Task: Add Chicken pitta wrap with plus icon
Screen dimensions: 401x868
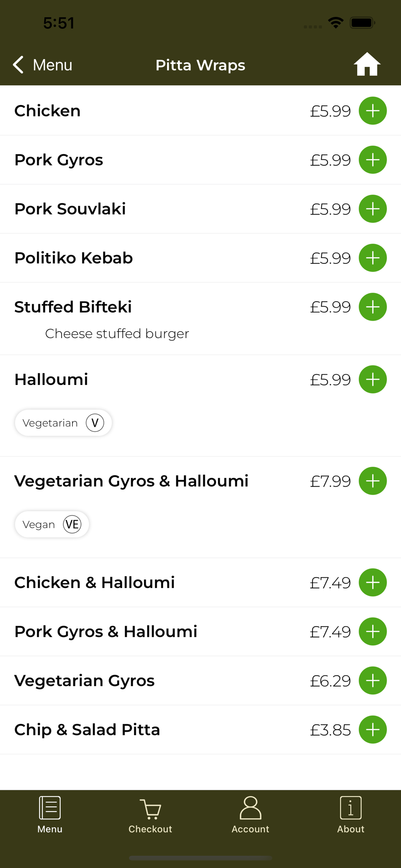Action: tap(372, 111)
